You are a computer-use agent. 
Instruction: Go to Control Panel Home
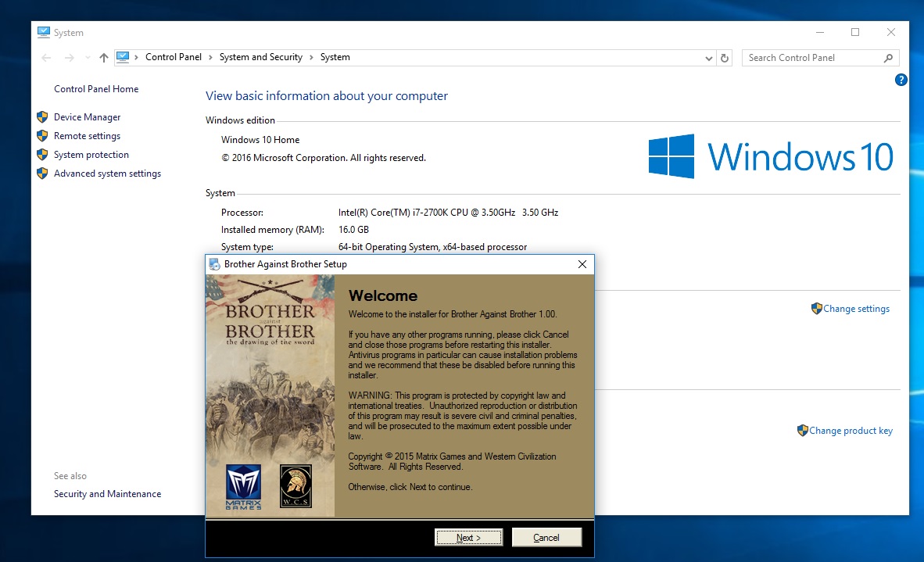coord(96,89)
